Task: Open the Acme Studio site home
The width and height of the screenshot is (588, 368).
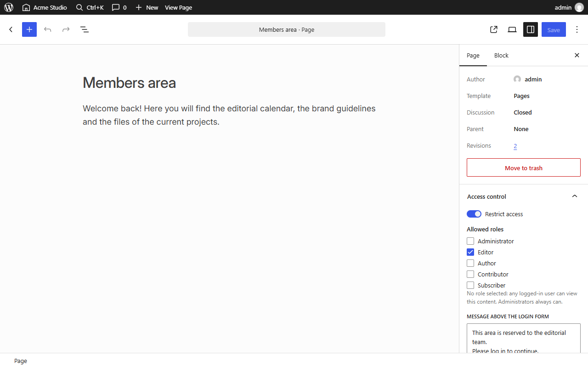Action: (45, 7)
